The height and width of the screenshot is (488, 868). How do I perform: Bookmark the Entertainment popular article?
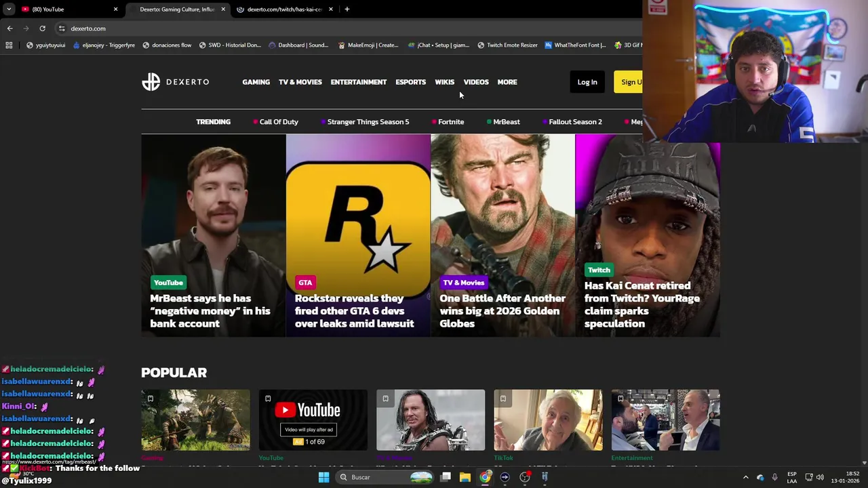[x=620, y=399]
